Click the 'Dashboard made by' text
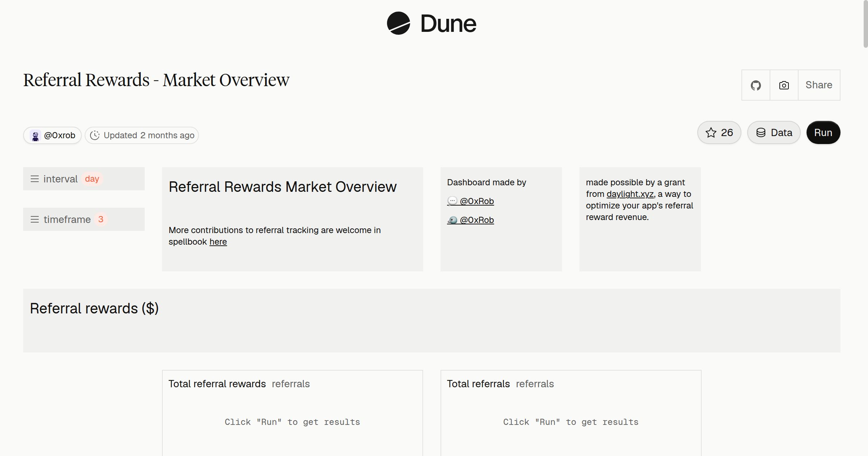The height and width of the screenshot is (456, 868). click(x=486, y=182)
